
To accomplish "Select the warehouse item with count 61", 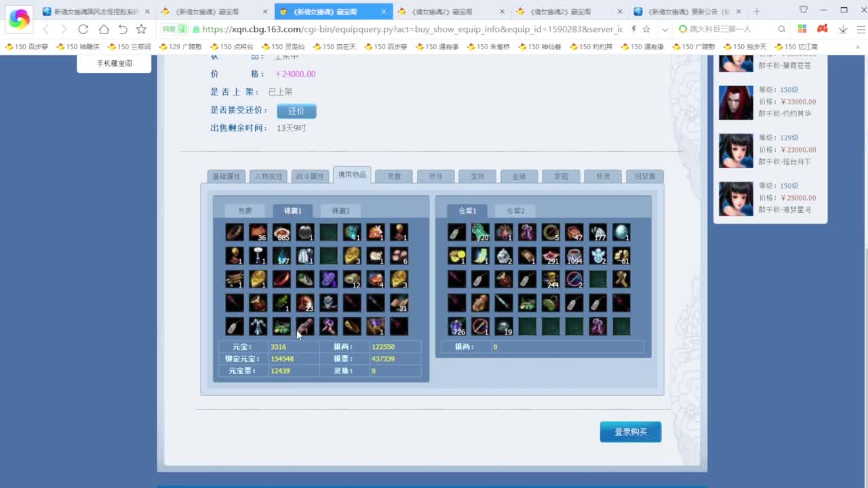I will 621,256.
